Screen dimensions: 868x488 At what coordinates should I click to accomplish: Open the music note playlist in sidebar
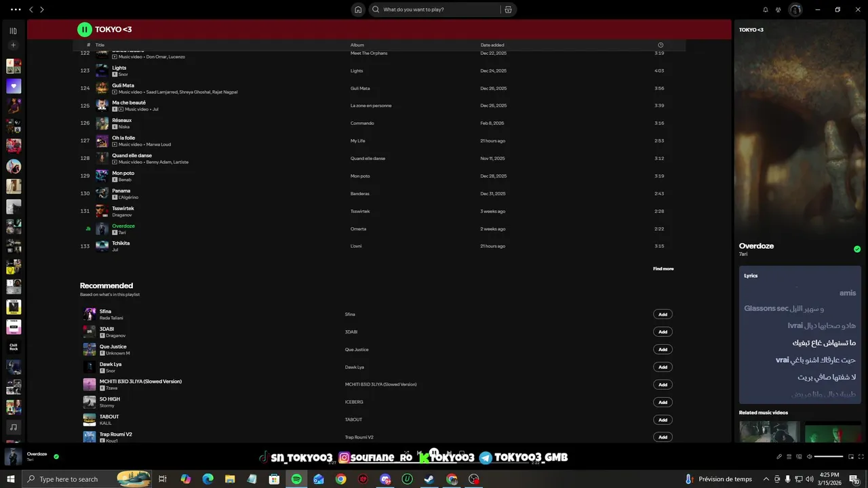pyautogui.click(x=14, y=427)
